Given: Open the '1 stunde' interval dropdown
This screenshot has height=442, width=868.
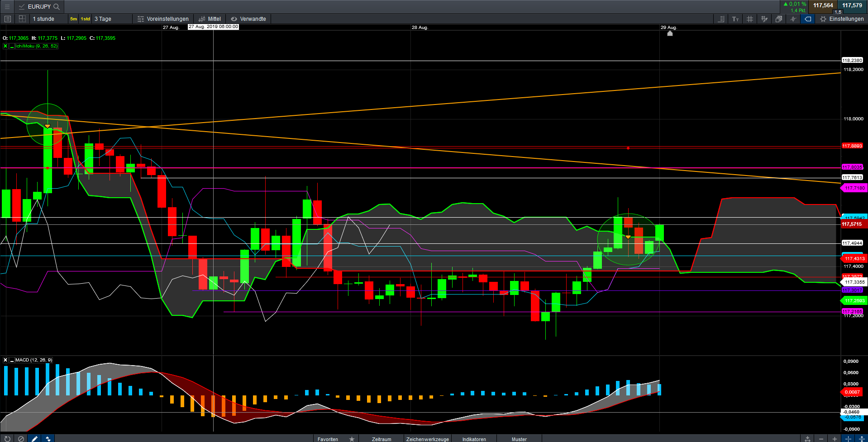Looking at the screenshot, I should click(43, 19).
